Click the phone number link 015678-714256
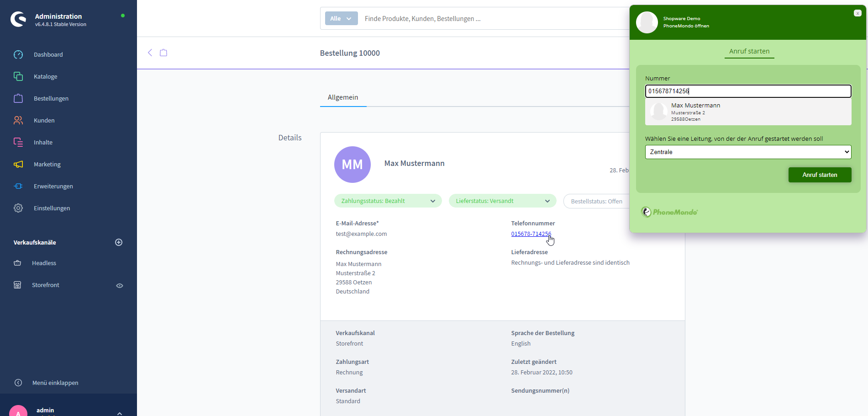Image resolution: width=868 pixels, height=416 pixels. 531,234
